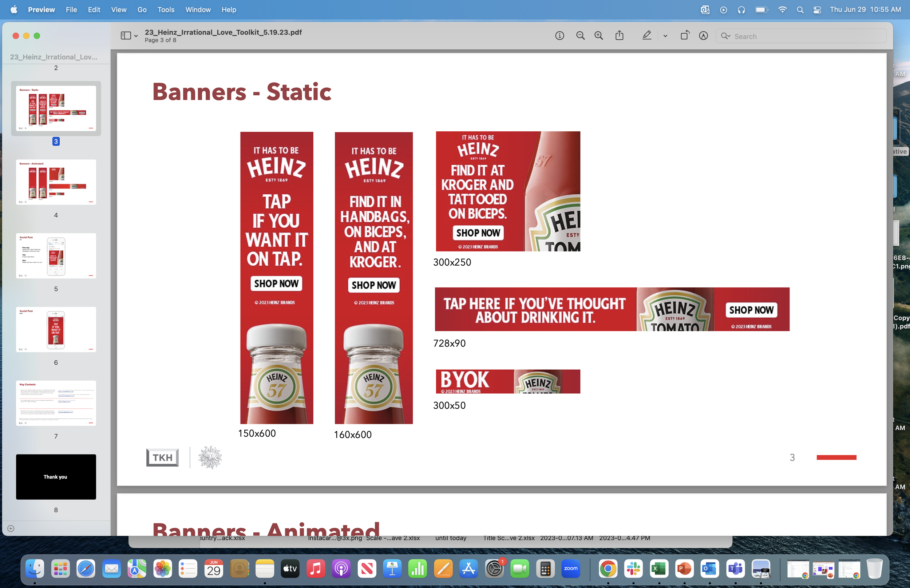910x588 pixels.
Task: Open Finder from the Dock
Action: (x=34, y=569)
